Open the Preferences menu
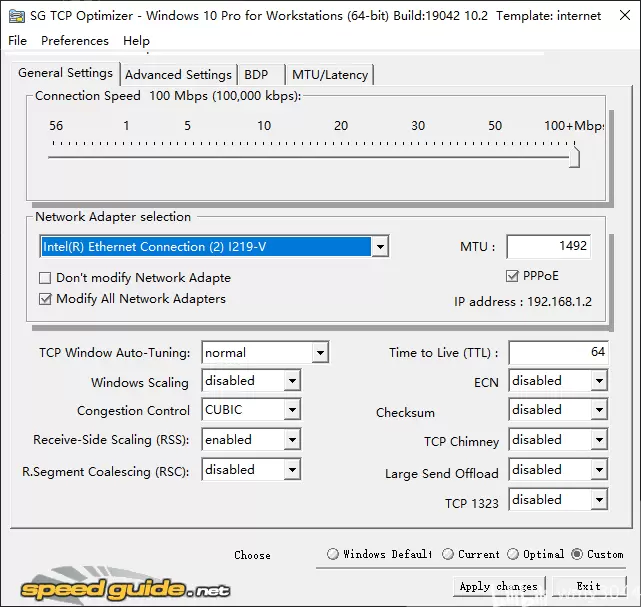Image resolution: width=641 pixels, height=607 pixels. click(x=75, y=41)
